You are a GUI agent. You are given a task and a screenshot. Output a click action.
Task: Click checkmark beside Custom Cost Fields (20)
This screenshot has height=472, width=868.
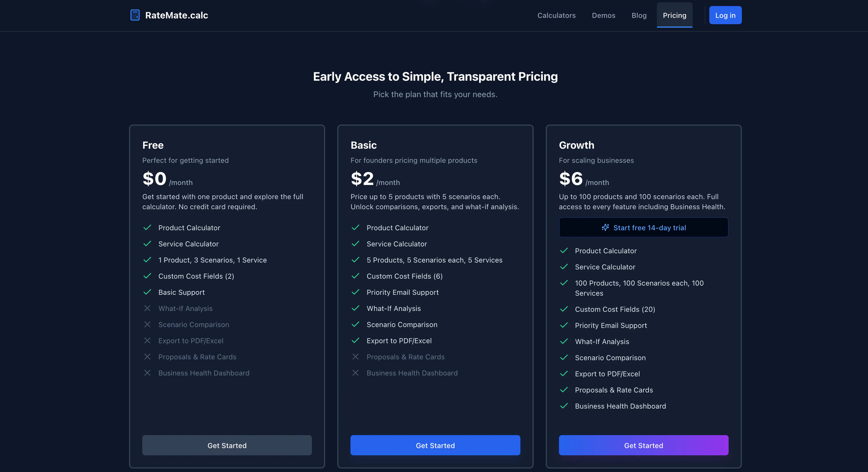pos(564,309)
